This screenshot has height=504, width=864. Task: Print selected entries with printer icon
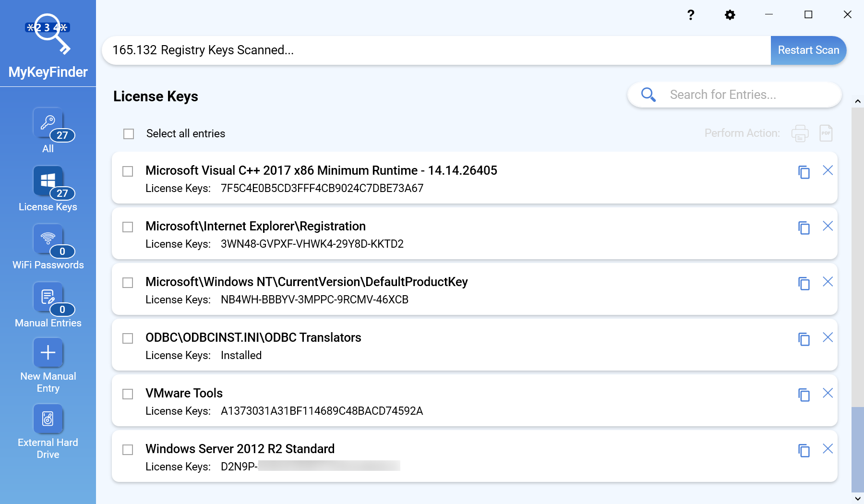tap(800, 133)
